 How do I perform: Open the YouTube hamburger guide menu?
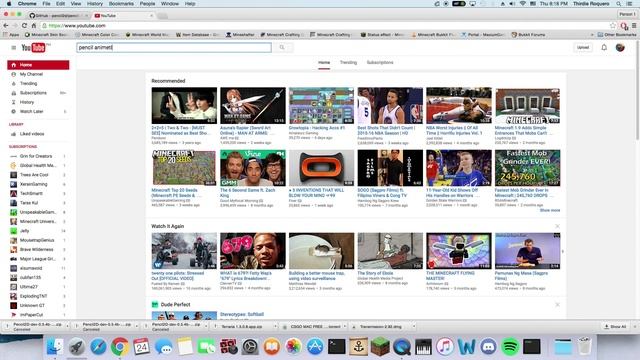point(13,48)
